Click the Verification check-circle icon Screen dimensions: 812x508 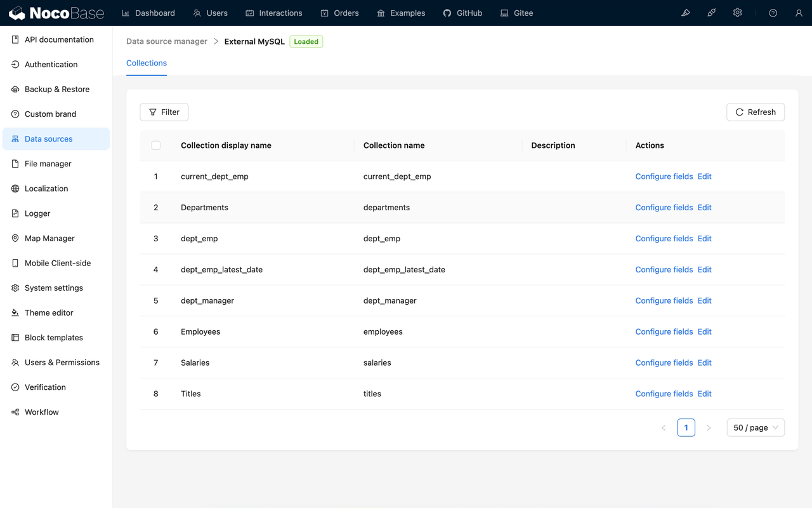tap(15, 387)
